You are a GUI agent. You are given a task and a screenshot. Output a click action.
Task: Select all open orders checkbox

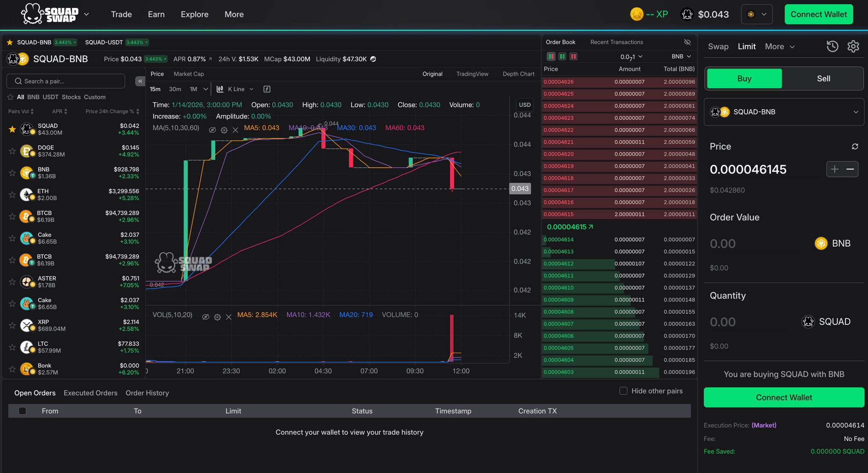pos(22,411)
